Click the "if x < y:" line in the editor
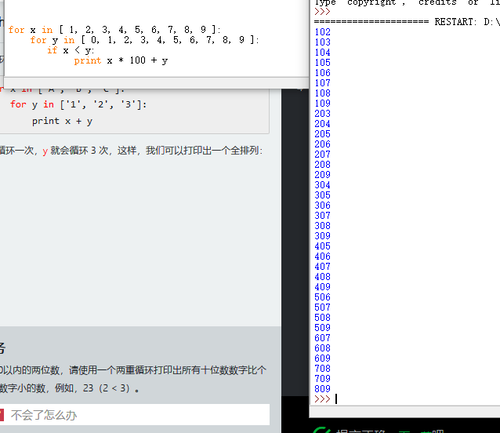 coord(71,50)
